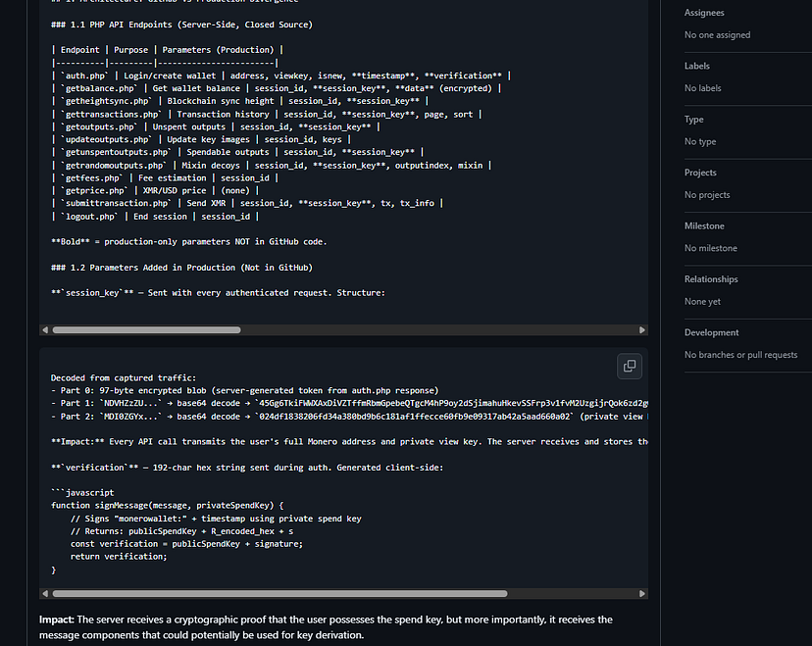Copy the decoded traffic code block

pyautogui.click(x=629, y=366)
